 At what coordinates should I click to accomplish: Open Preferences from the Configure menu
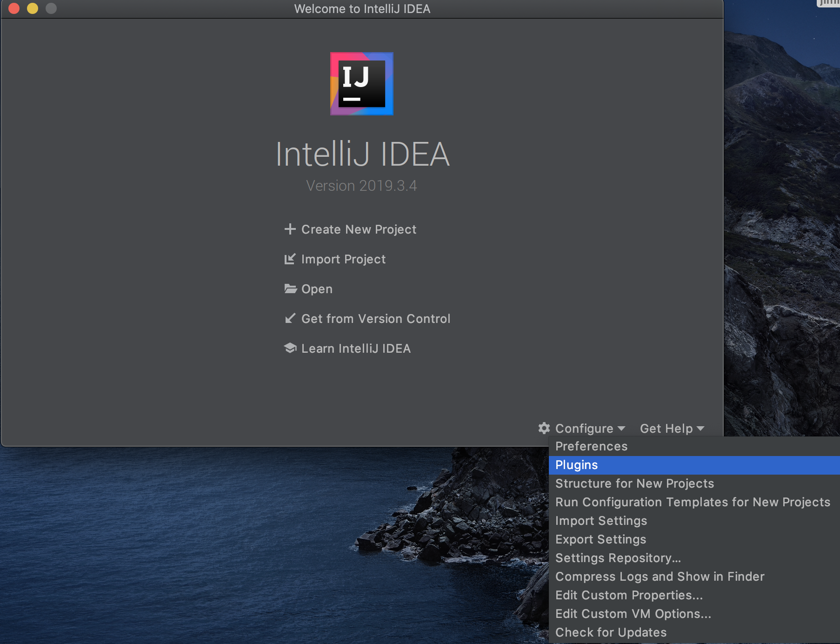coord(694,446)
